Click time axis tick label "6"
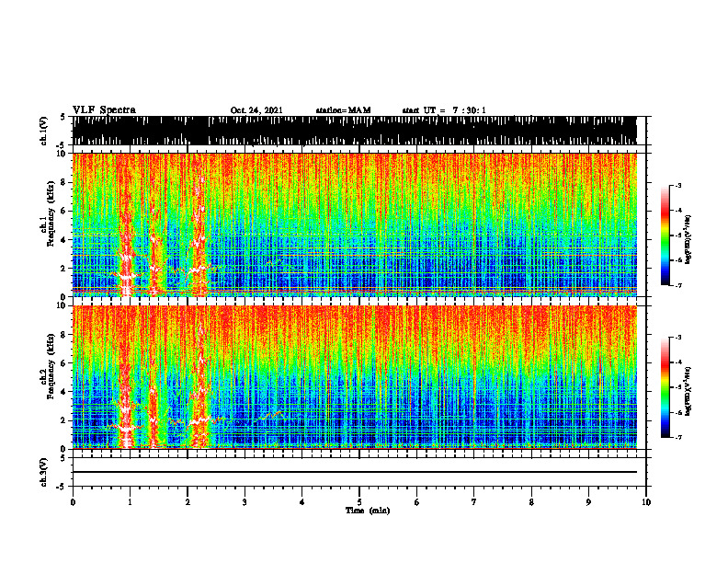728x563 pixels. [x=416, y=502]
